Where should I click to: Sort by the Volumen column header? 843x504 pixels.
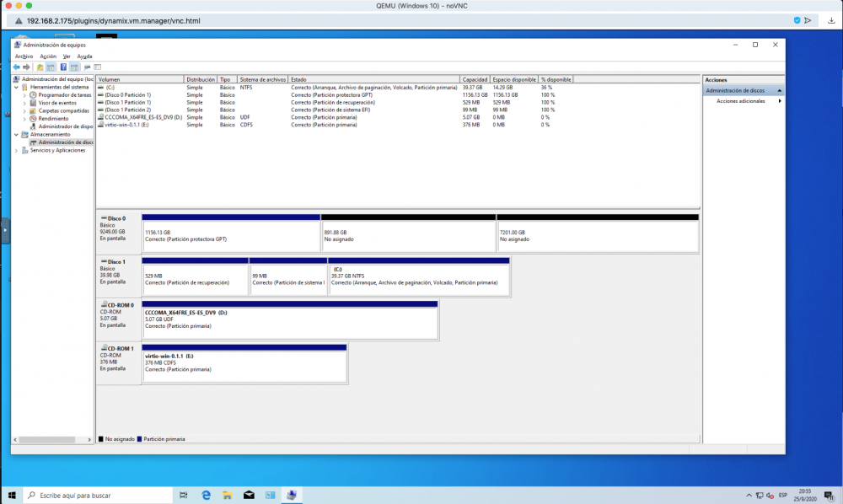140,79
